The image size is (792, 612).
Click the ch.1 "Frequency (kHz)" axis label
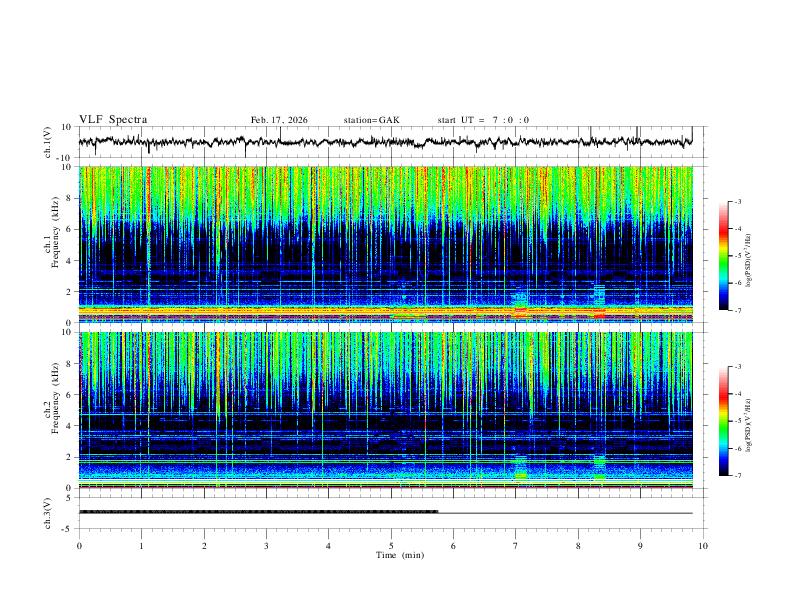coord(55,232)
